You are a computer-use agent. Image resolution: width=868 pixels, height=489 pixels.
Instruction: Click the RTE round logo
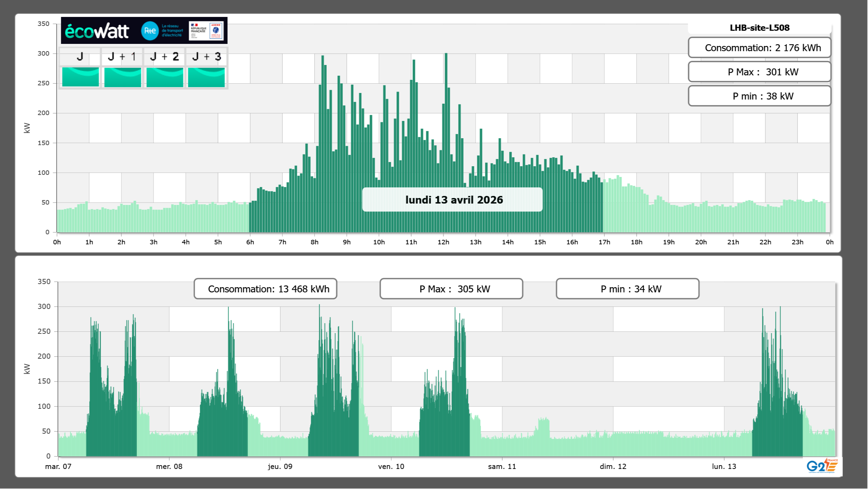pos(150,31)
